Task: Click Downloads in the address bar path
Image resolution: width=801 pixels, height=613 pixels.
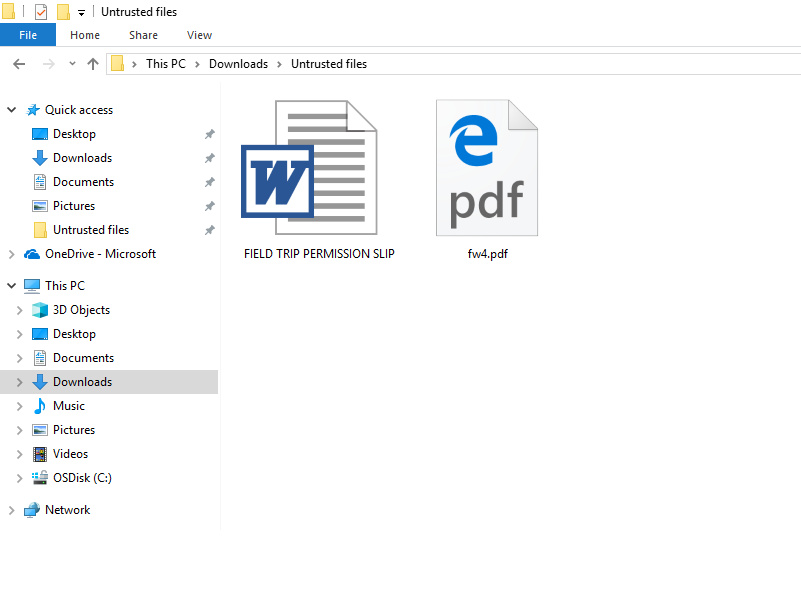Action: (x=238, y=63)
